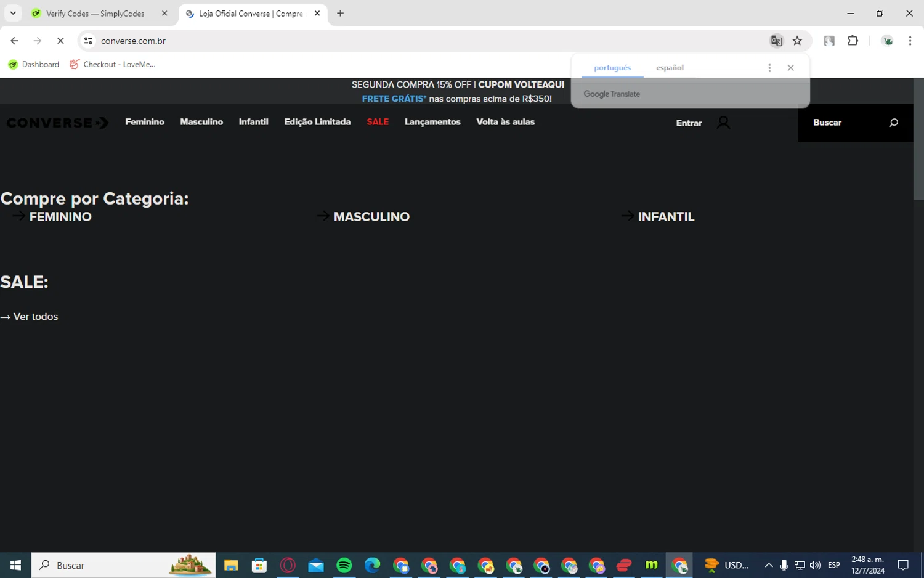Show hidden system tray icons
Image resolution: width=924 pixels, height=578 pixels.
point(769,565)
